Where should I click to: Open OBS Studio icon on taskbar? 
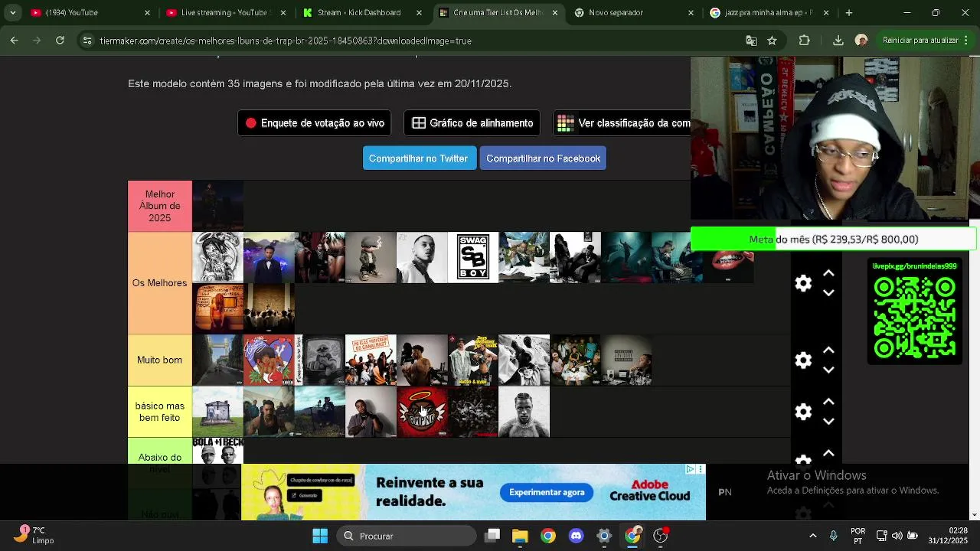tap(661, 536)
